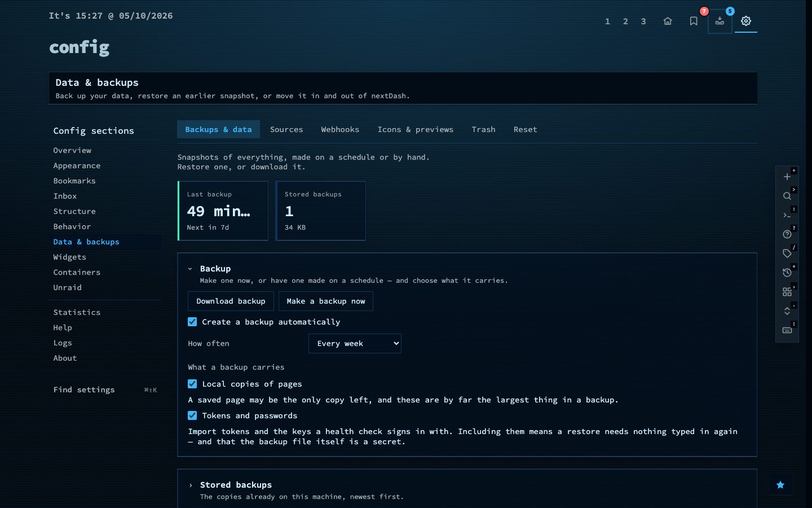Open keyboard shortcuts icon
The width and height of the screenshot is (812, 508).
tap(787, 330)
